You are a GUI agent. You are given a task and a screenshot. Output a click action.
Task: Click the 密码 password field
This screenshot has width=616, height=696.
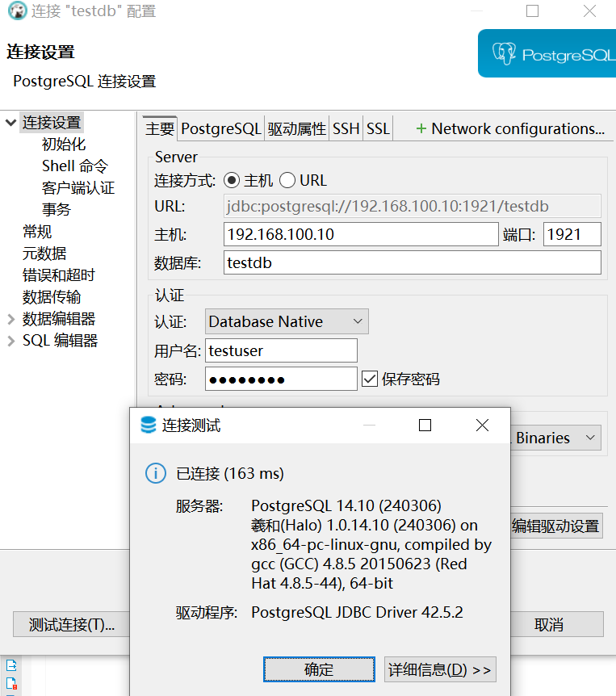click(x=281, y=379)
